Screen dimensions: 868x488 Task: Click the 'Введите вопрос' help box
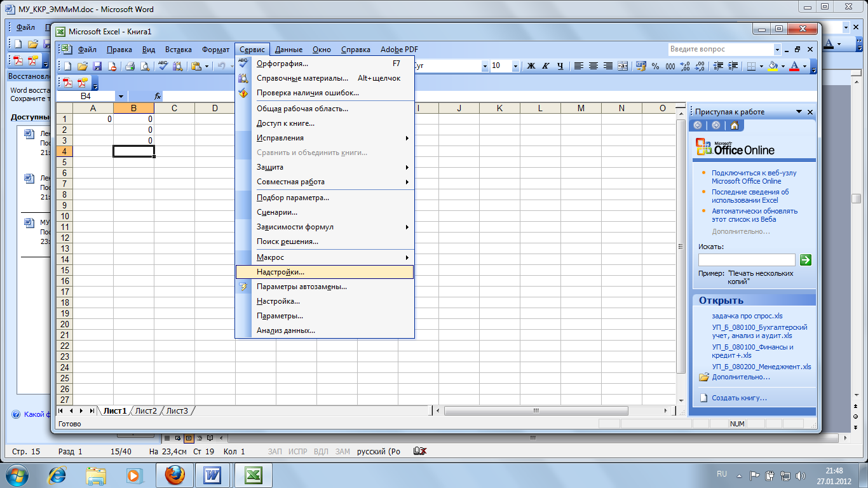tap(721, 50)
